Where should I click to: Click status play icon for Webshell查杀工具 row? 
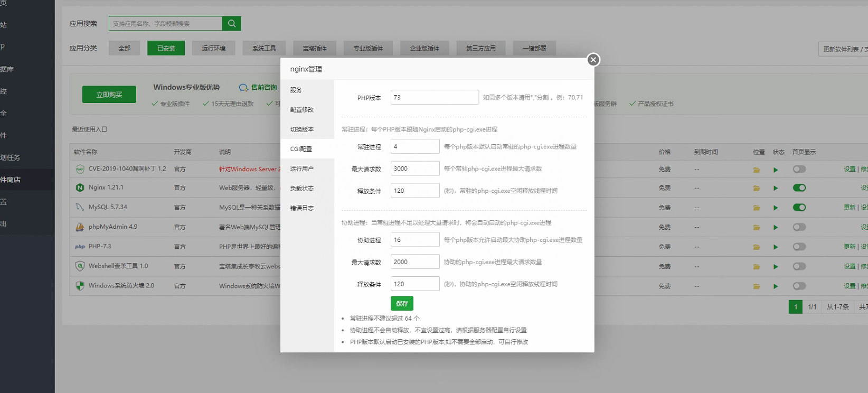pos(776,267)
